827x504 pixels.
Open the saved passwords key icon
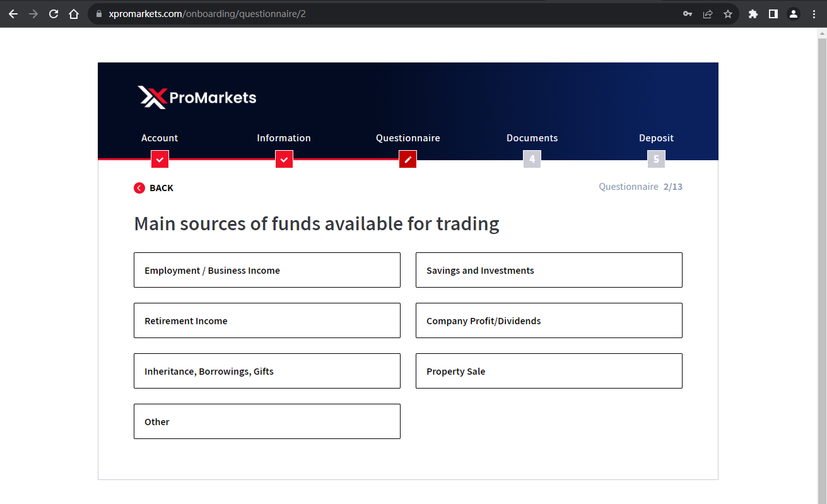[x=688, y=14]
